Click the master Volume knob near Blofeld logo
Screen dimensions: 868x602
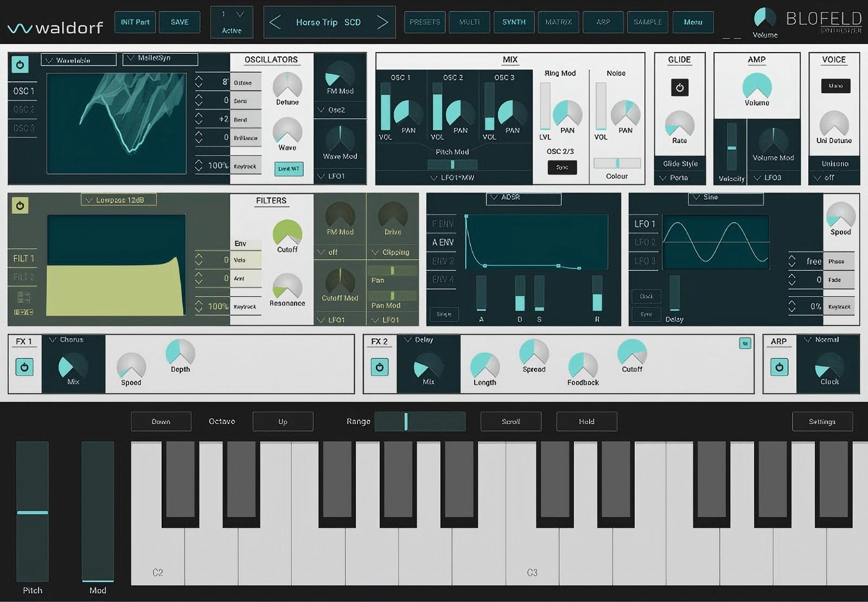[x=765, y=18]
